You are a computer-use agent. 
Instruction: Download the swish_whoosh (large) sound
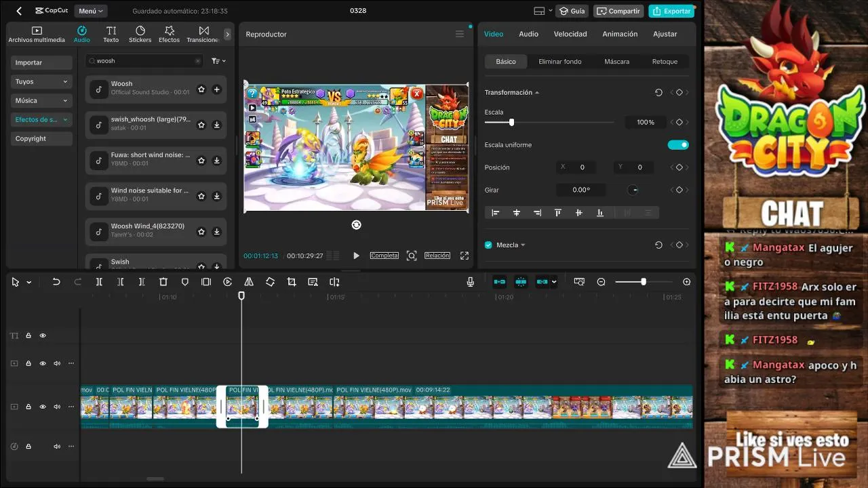click(x=217, y=125)
